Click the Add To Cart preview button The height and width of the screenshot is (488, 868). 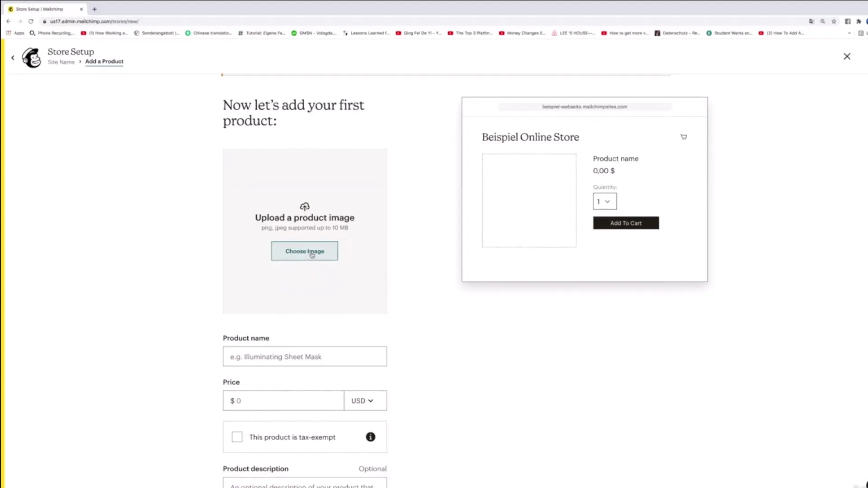click(x=626, y=223)
